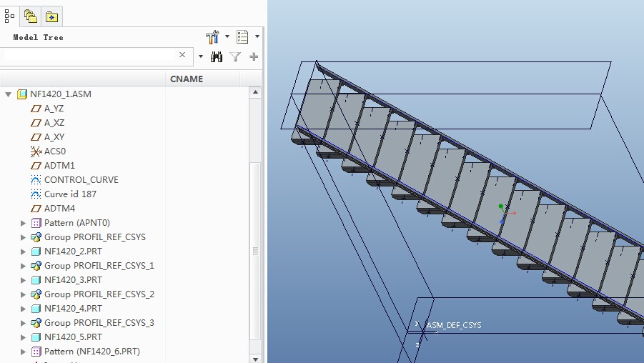
Task: Select Pattern (APNT0) label
Action: pos(77,223)
